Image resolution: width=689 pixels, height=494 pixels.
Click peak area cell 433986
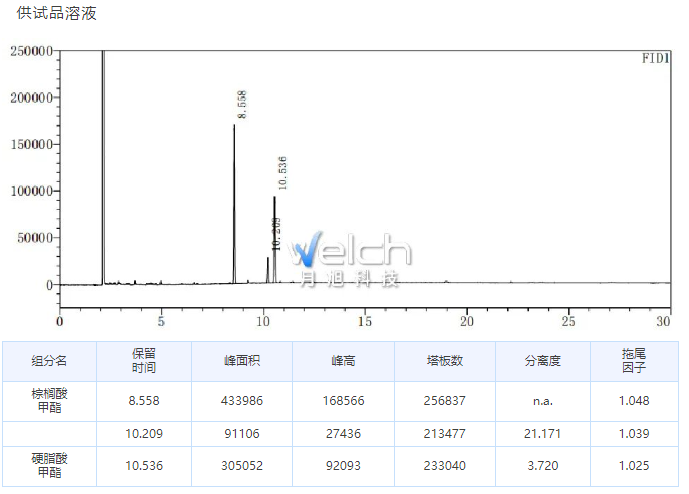[243, 401]
